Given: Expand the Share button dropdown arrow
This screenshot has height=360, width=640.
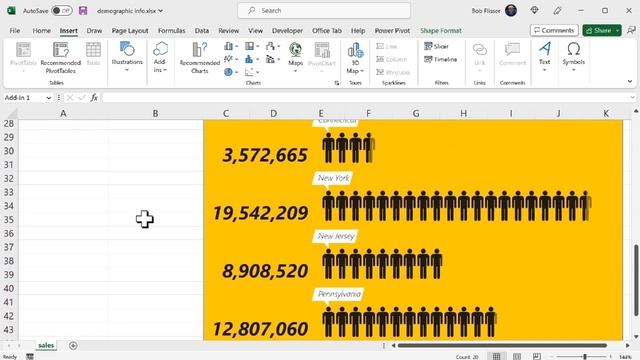Looking at the screenshot, I should (618, 30).
